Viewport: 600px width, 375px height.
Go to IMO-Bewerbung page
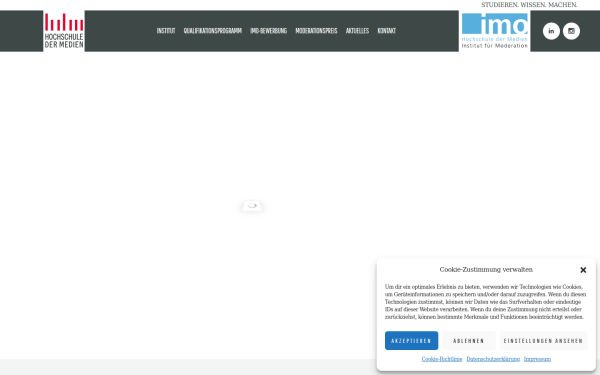pyautogui.click(x=269, y=31)
